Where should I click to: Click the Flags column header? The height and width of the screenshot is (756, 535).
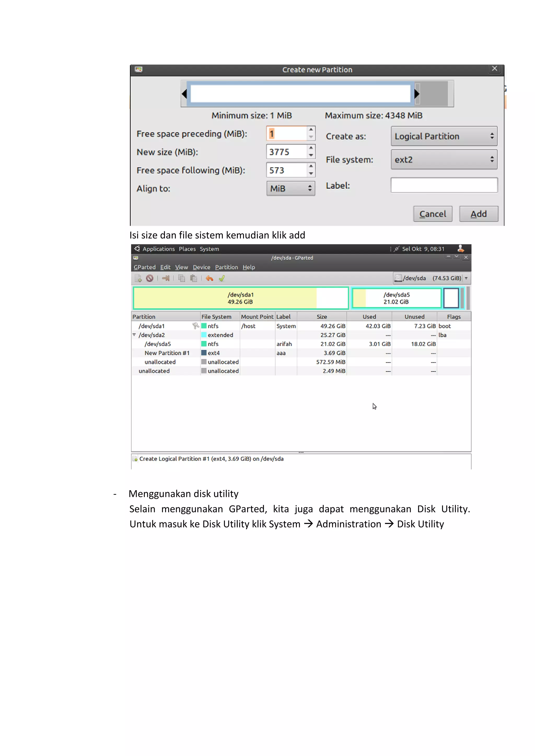[x=454, y=316]
